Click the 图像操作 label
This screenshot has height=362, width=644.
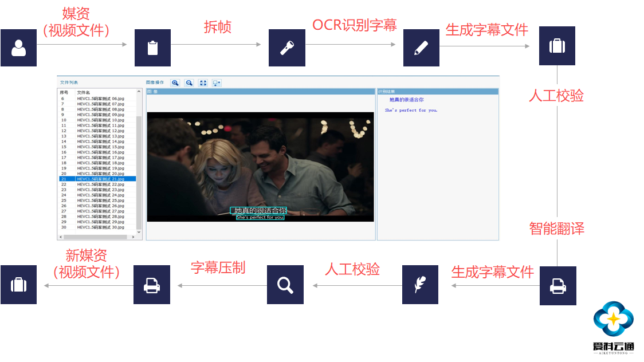(155, 82)
